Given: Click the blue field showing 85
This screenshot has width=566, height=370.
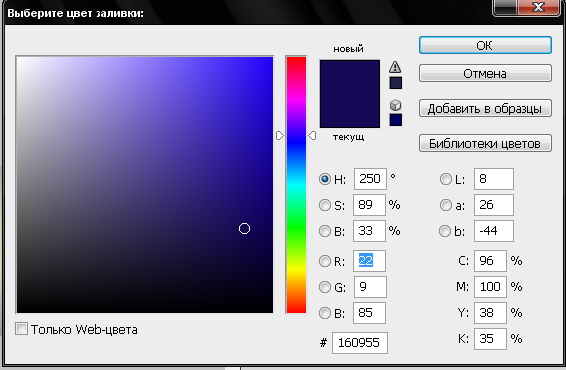Looking at the screenshot, I should (369, 313).
